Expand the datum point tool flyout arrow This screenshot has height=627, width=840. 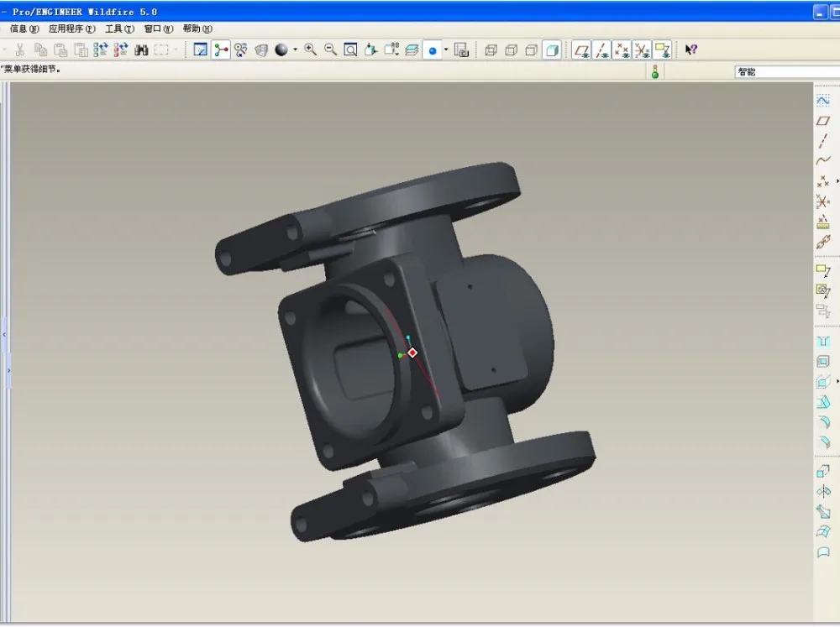pos(837,181)
